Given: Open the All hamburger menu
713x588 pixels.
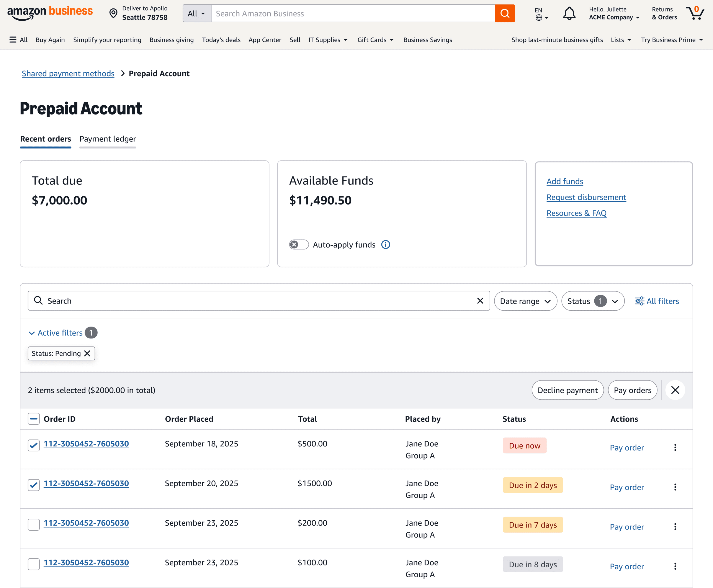Looking at the screenshot, I should (x=18, y=40).
